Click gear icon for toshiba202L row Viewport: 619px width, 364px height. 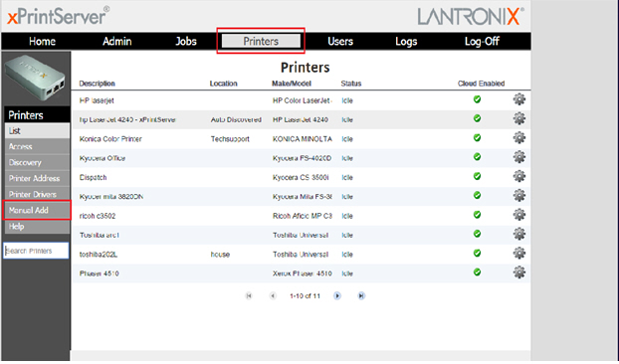(519, 253)
